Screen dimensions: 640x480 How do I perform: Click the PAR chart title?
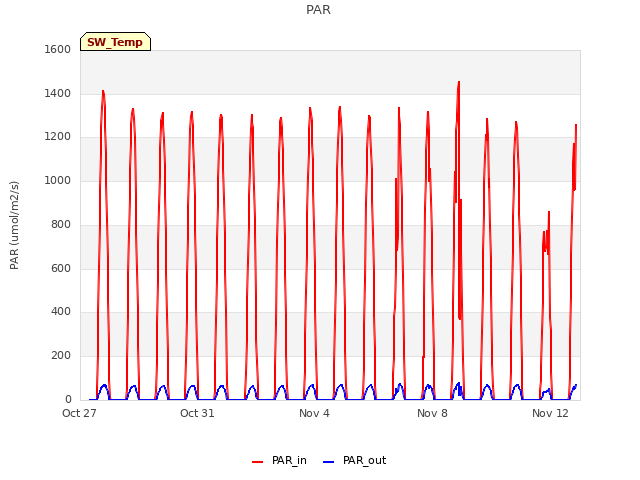point(318,10)
